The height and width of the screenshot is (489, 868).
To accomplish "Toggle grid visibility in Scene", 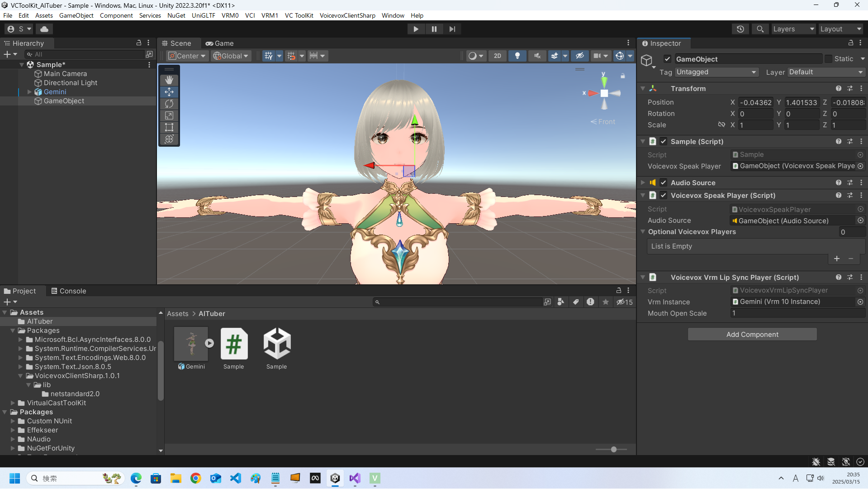I will (269, 56).
